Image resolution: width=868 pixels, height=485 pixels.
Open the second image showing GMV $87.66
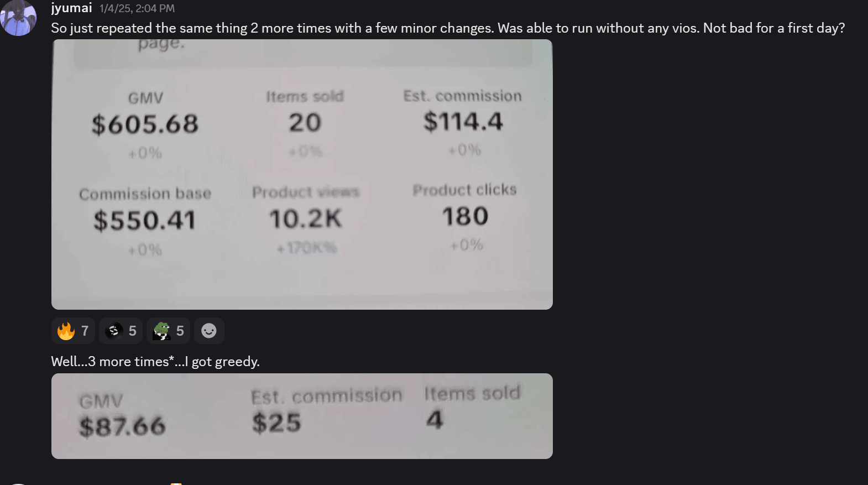pyautogui.click(x=302, y=416)
